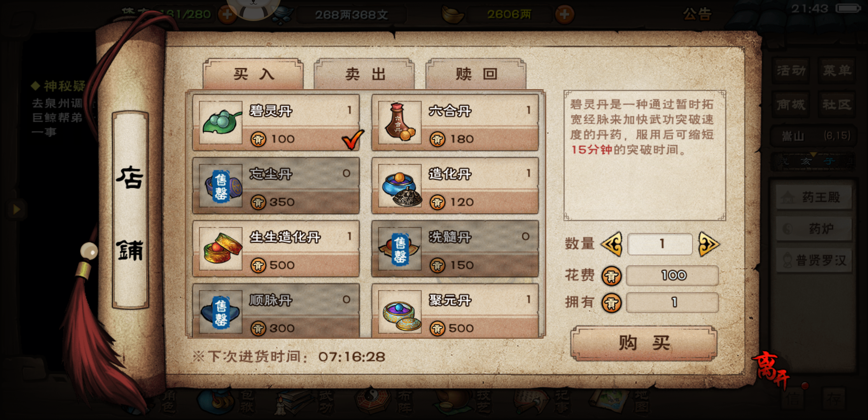Choose the 造化丹 blue jar icon

pos(400,185)
